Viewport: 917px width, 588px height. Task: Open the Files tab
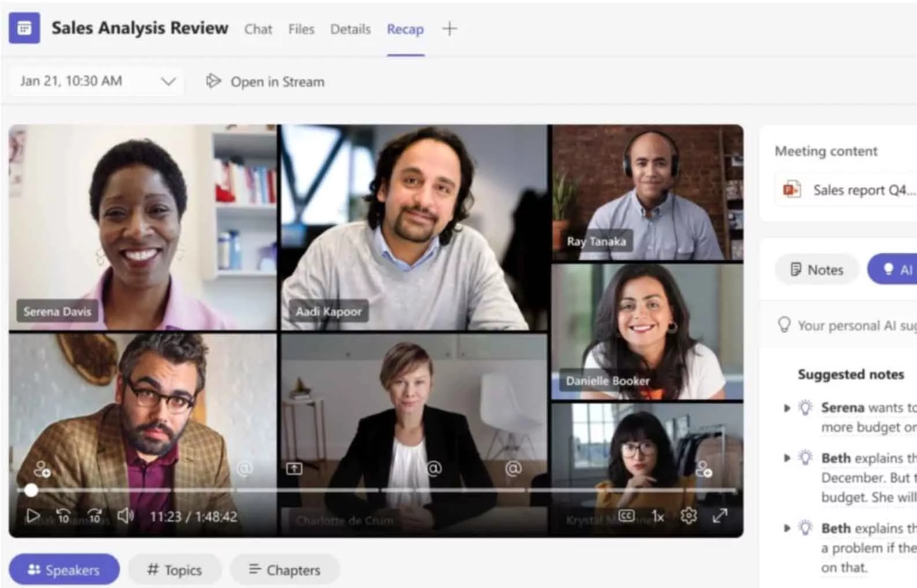pyautogui.click(x=301, y=29)
